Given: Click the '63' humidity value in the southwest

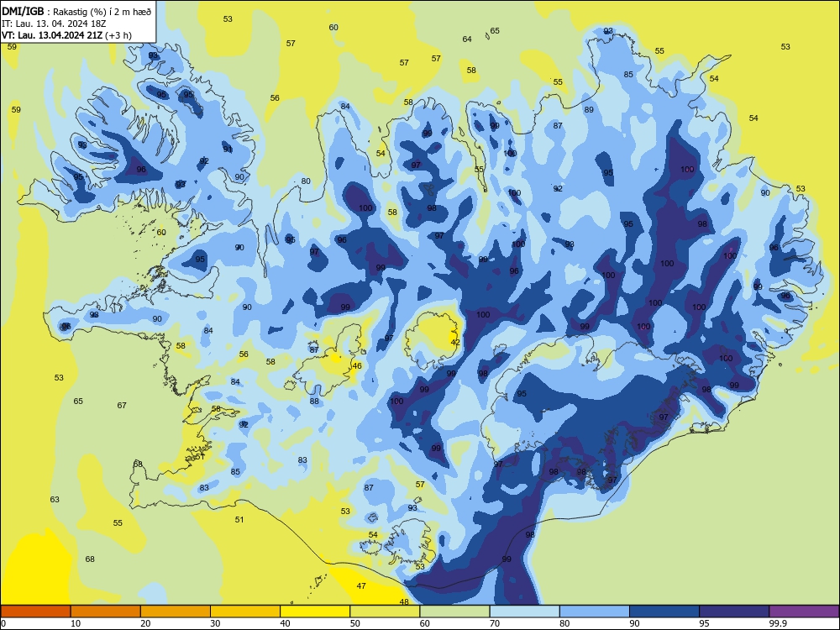Looking at the screenshot, I should (55, 500).
